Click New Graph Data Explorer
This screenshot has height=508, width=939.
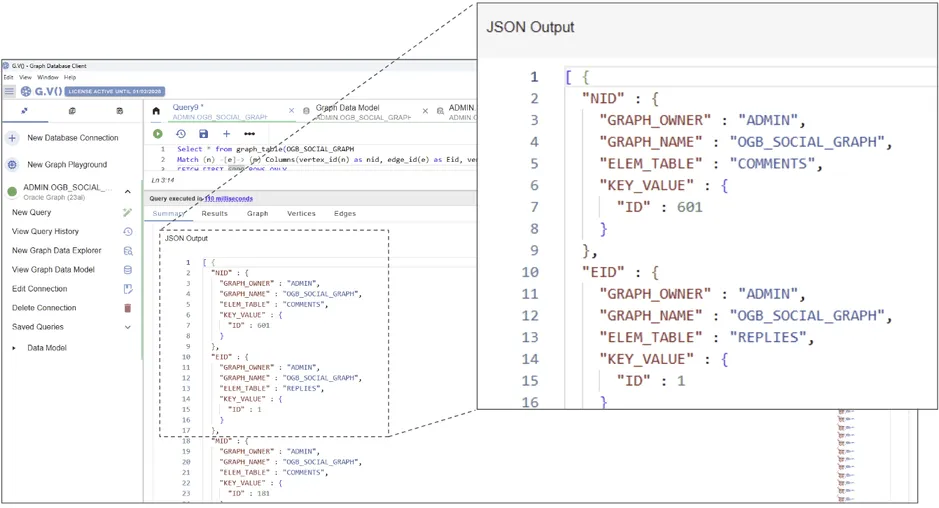point(57,250)
